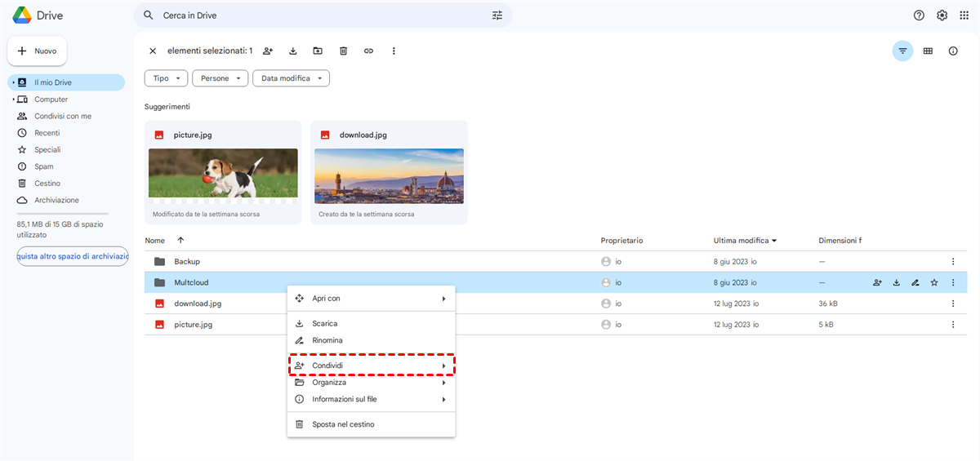Open Cestino in the sidebar
The width and height of the screenshot is (980, 461).
(47, 184)
